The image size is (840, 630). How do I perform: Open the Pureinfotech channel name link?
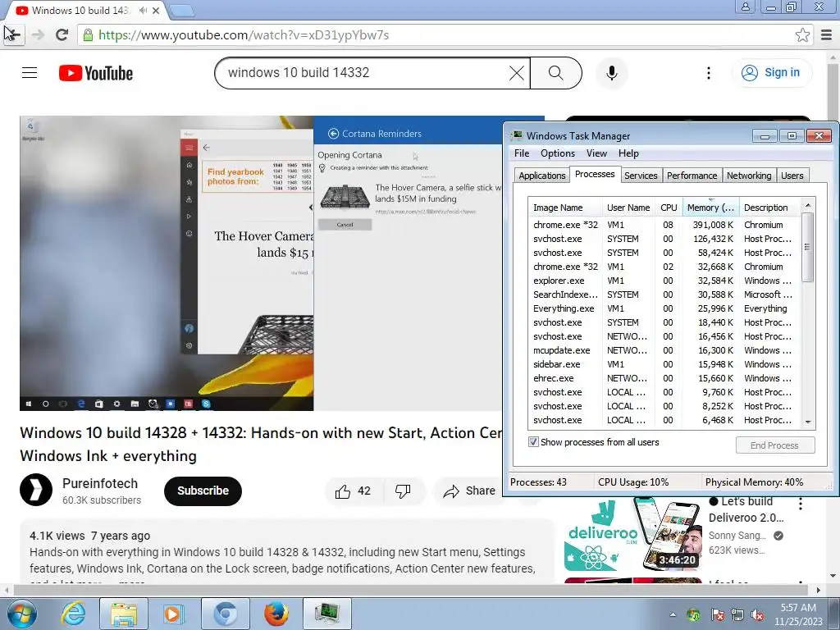pos(100,483)
